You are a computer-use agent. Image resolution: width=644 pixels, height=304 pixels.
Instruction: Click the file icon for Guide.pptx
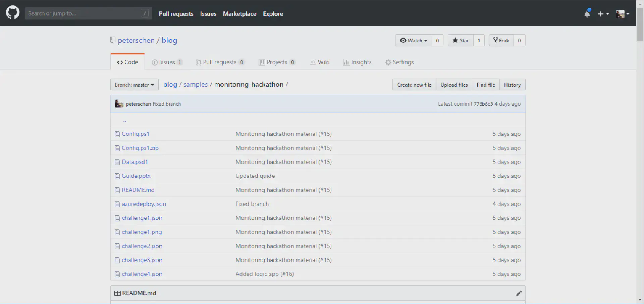pos(117,176)
